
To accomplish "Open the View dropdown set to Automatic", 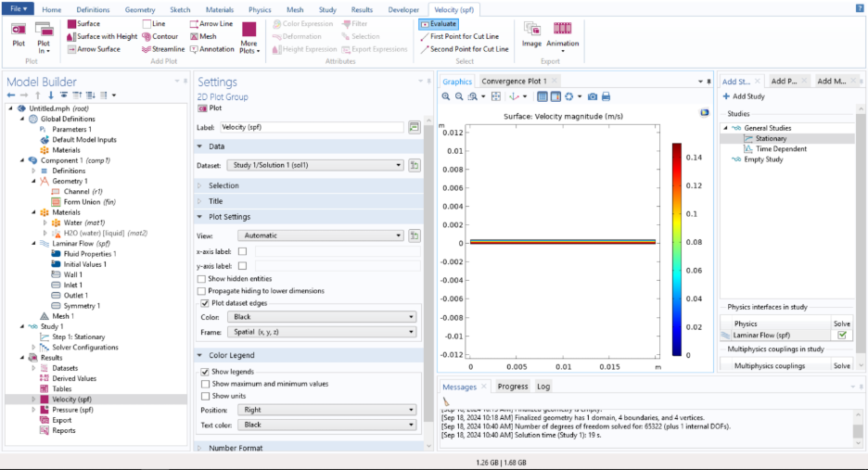I will coord(321,235).
